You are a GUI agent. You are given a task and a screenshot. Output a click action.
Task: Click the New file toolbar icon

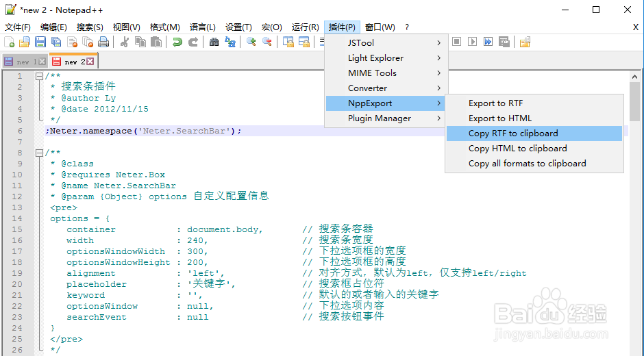(x=9, y=42)
